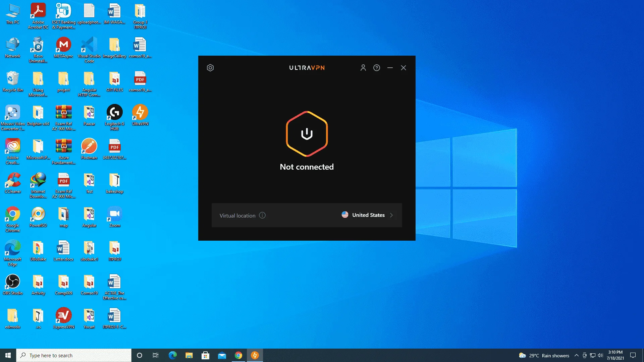Expand the United States location chevron

coord(391,215)
